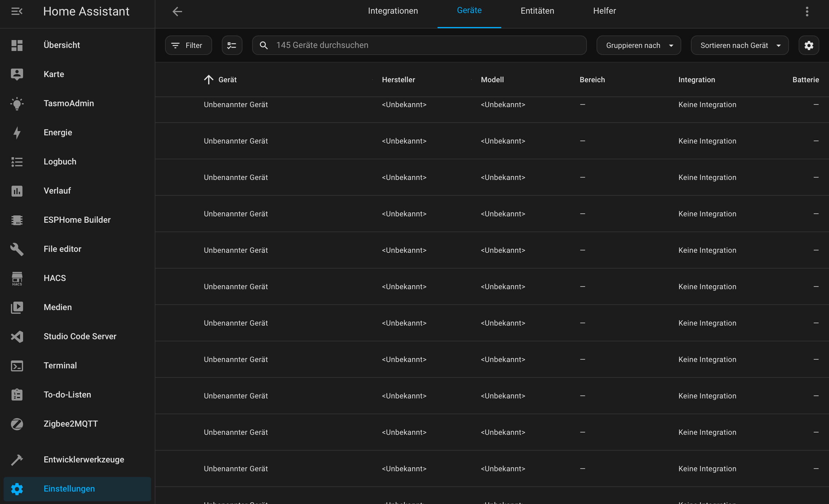Sort by the Gerät column header
Screen dimensions: 829x504
point(228,80)
